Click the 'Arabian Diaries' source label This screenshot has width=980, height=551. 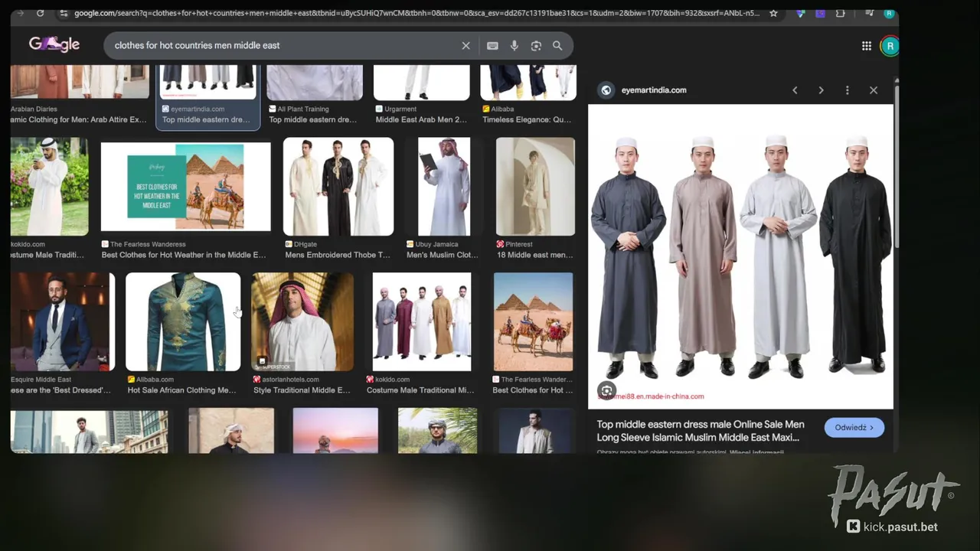coord(34,109)
